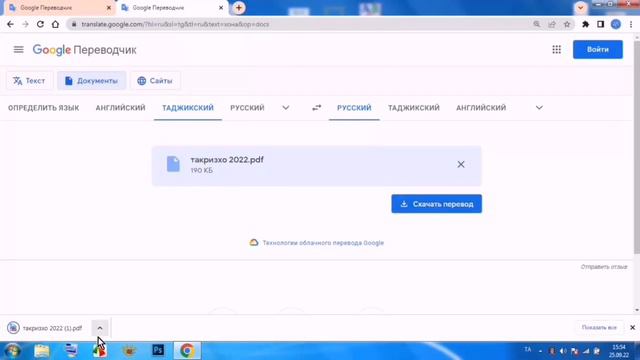This screenshot has height=360, width=640.
Task: Click the volume speaker tray icon
Action: (563, 351)
